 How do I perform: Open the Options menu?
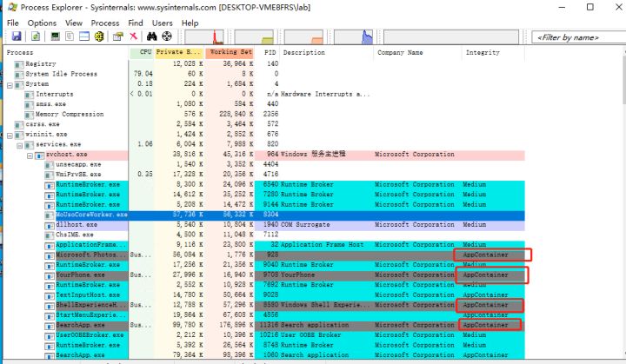42,23
